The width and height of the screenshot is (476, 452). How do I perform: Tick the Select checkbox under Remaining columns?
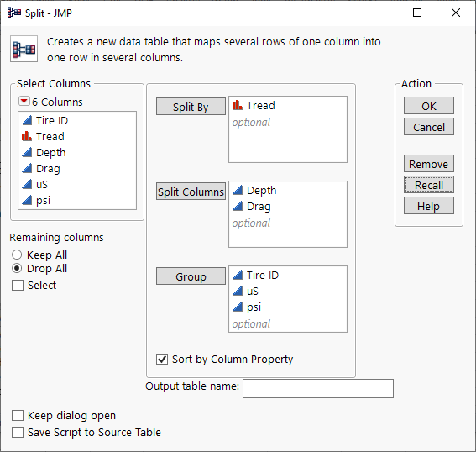18,286
